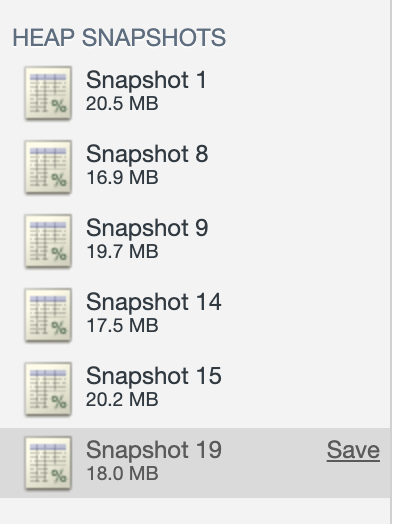Select the Snapshot 15 title
The height and width of the screenshot is (524, 396).
click(x=154, y=376)
